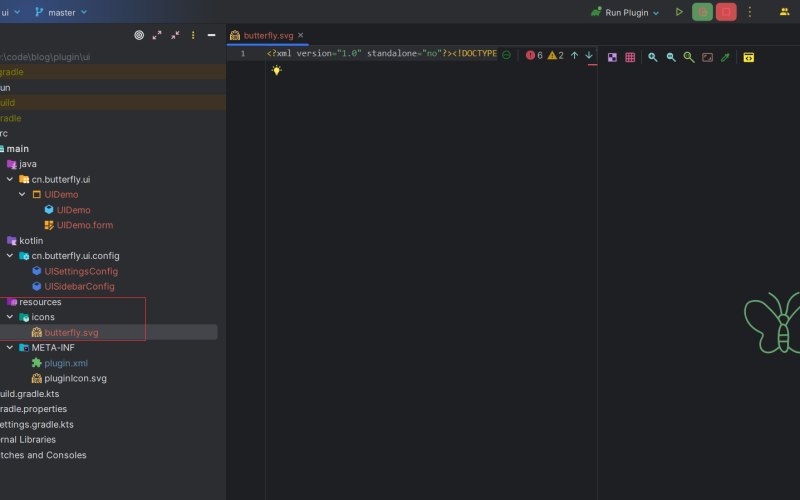Open the ui project dropdown
The width and height of the screenshot is (800, 500).
click(x=10, y=12)
